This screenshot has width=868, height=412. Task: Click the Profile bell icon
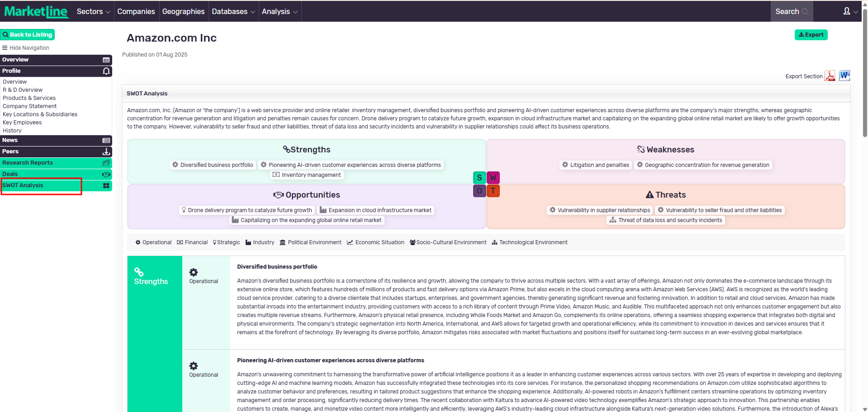tap(106, 71)
